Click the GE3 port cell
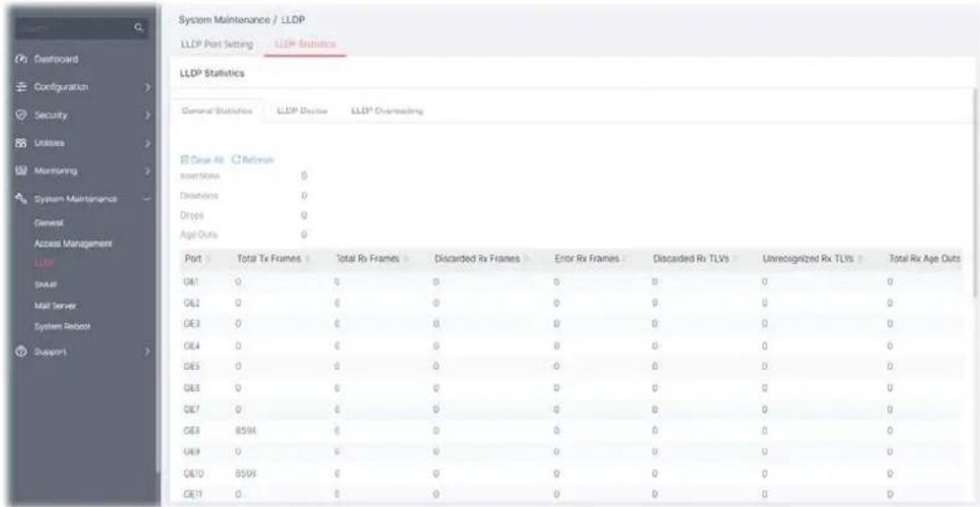This screenshot has height=507, width=980. point(191,324)
